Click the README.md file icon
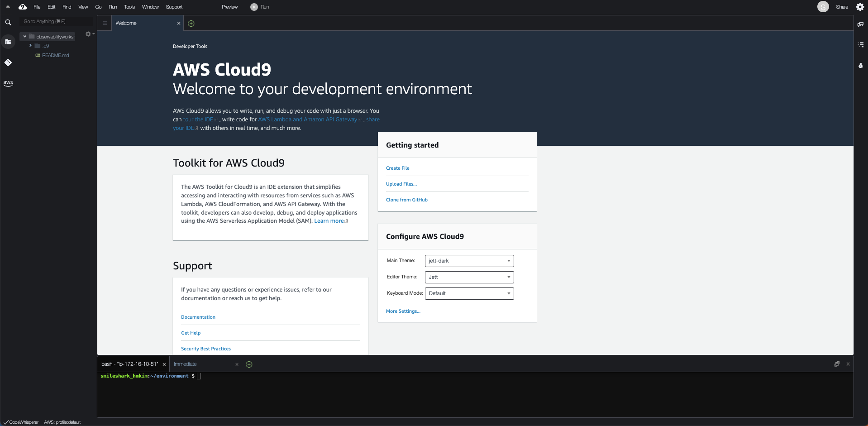 (38, 55)
